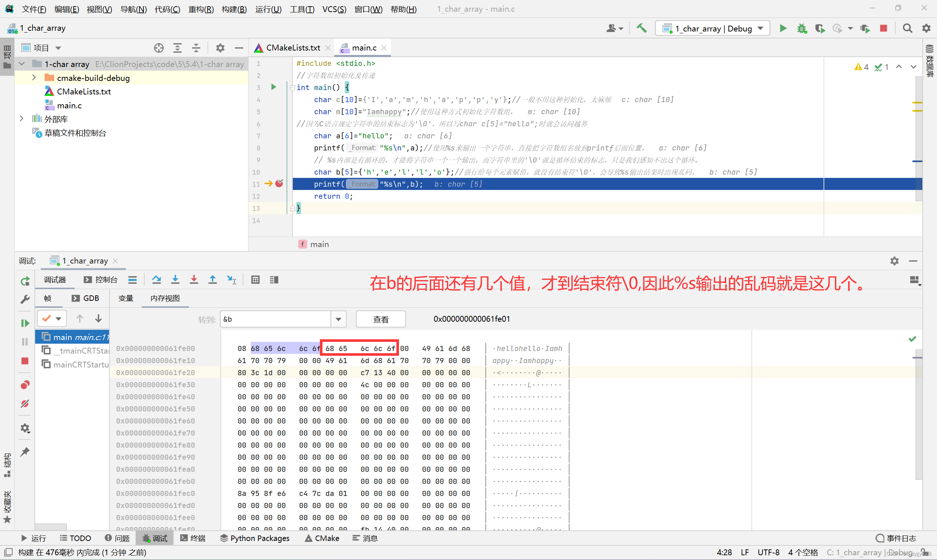The image size is (937, 560).
Task: Click Step Over icon in debugger toolbar
Action: [156, 280]
